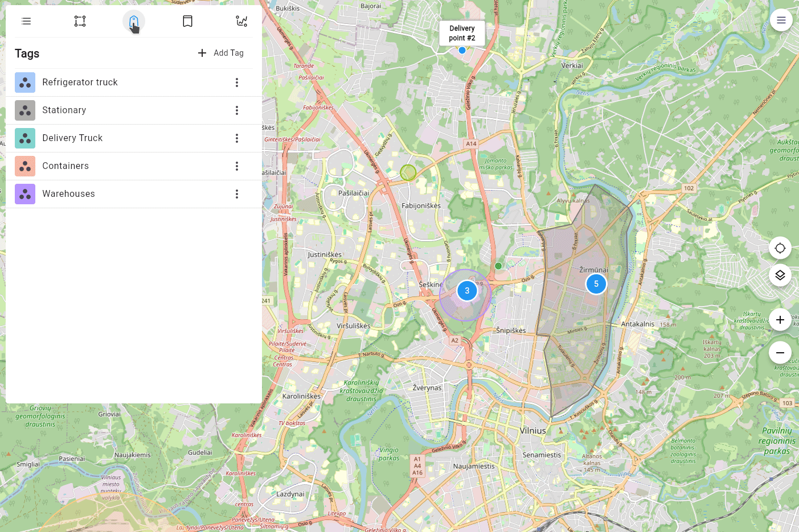This screenshot has width=799, height=532.
Task: Zoom in the map
Action: click(780, 320)
